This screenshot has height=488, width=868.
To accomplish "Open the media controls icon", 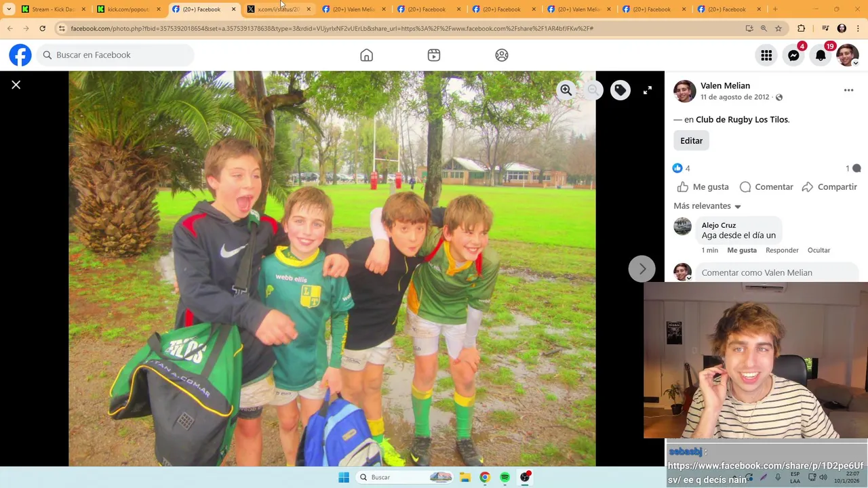I will coord(825,28).
